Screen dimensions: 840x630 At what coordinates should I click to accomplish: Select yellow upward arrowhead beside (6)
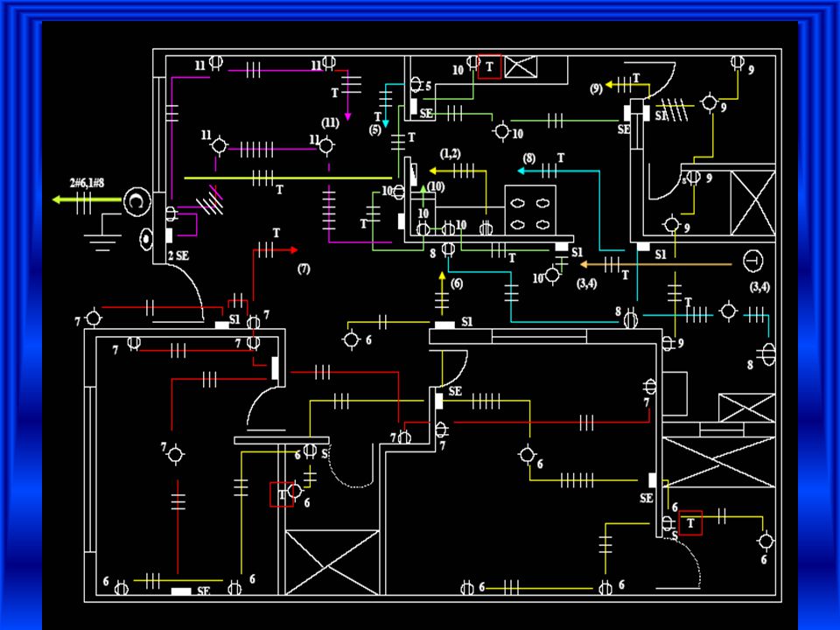(x=442, y=276)
